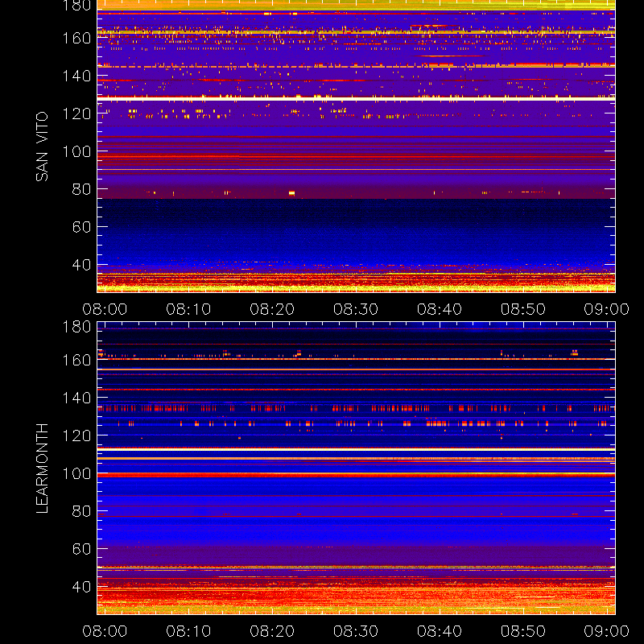Pick the 80 tick label on Learmonth axis
This screenshot has height=644, width=644.
pyautogui.click(x=81, y=511)
